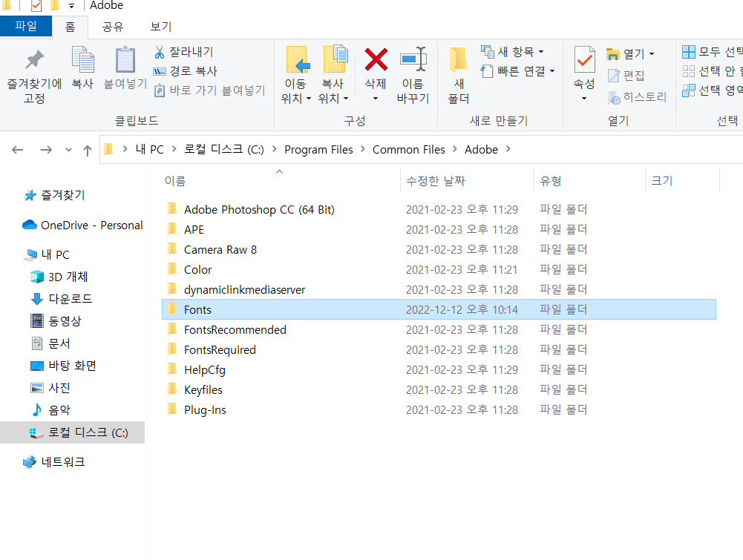
Task: Click the Paste (붙여넣기) ribbon icon
Action: tap(125, 69)
